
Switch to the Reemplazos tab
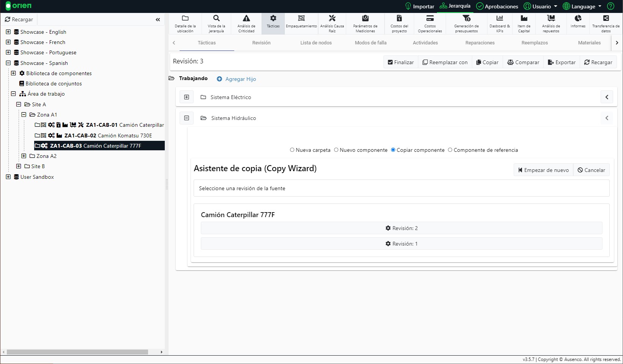click(x=535, y=43)
